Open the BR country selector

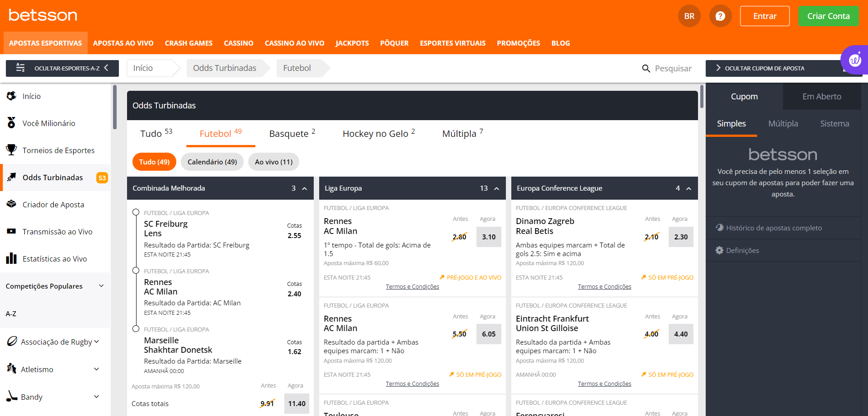[689, 16]
